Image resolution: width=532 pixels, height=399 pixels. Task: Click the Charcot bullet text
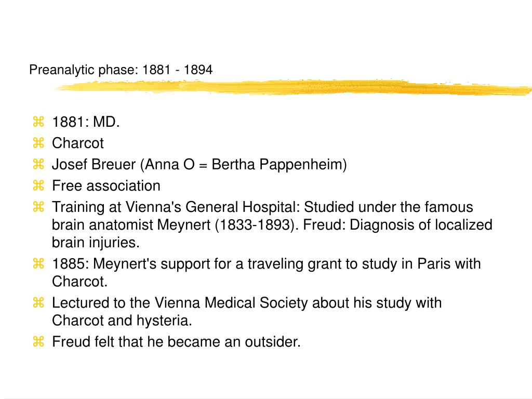[78, 143]
